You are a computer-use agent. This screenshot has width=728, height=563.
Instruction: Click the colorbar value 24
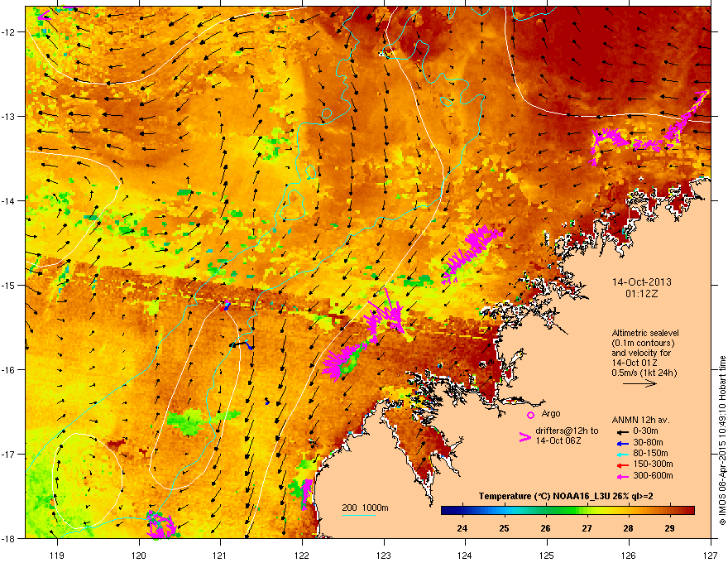[x=462, y=528]
